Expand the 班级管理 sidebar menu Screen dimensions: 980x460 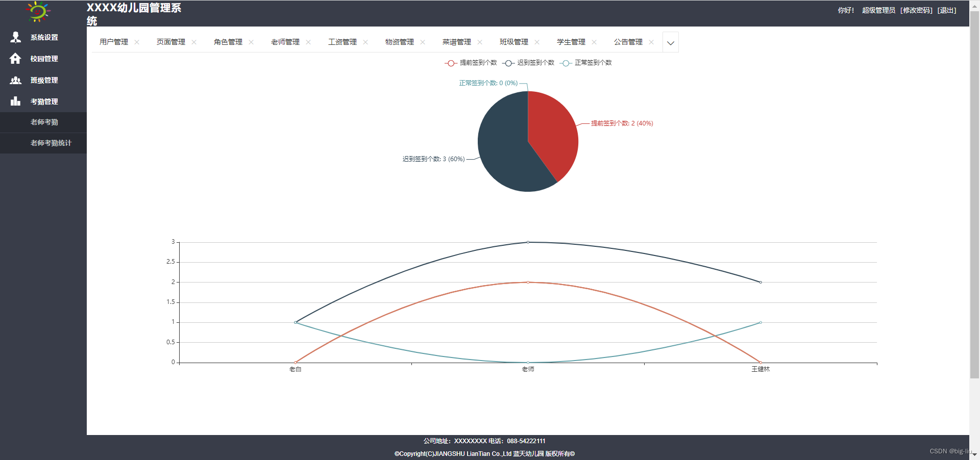(x=43, y=80)
